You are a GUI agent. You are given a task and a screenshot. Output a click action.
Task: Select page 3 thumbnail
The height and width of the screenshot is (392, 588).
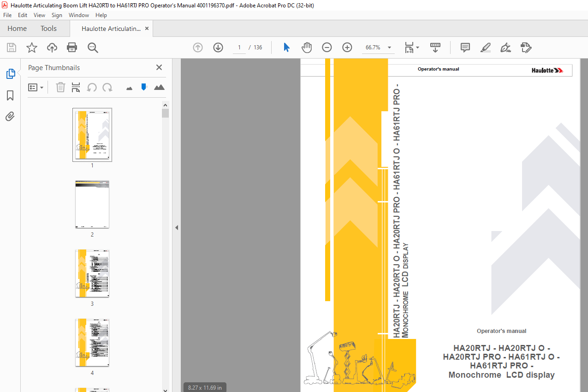92,273
